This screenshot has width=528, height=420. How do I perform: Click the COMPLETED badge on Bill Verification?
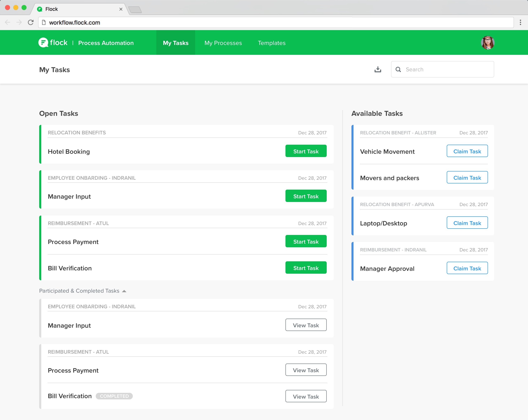pos(114,396)
